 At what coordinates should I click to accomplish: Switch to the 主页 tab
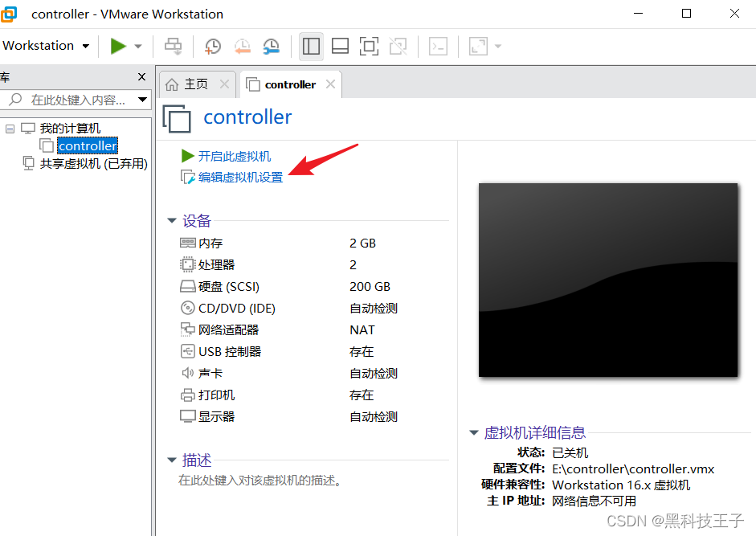coord(196,84)
